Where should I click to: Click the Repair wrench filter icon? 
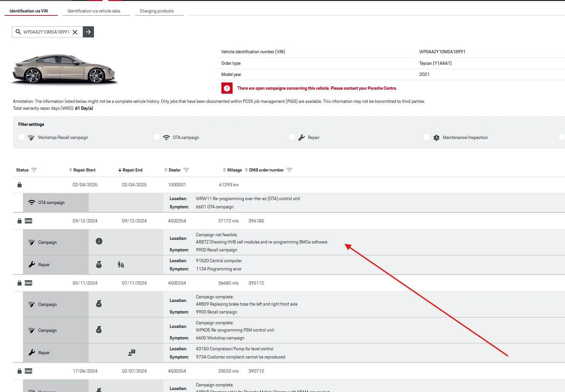click(302, 138)
